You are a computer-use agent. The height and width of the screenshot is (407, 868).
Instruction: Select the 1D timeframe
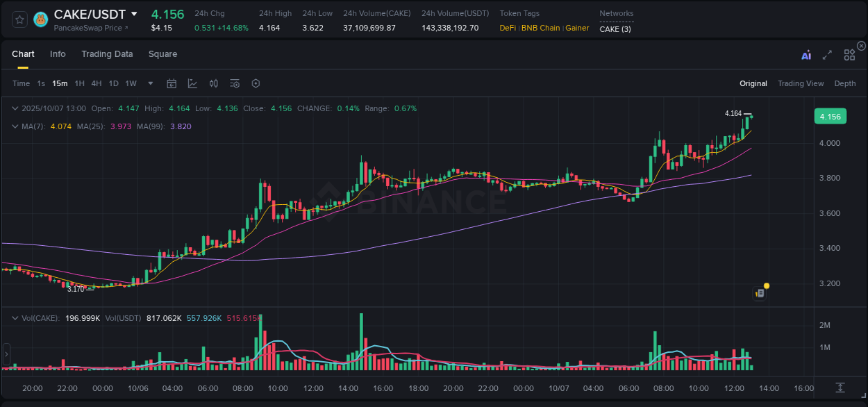(x=113, y=83)
